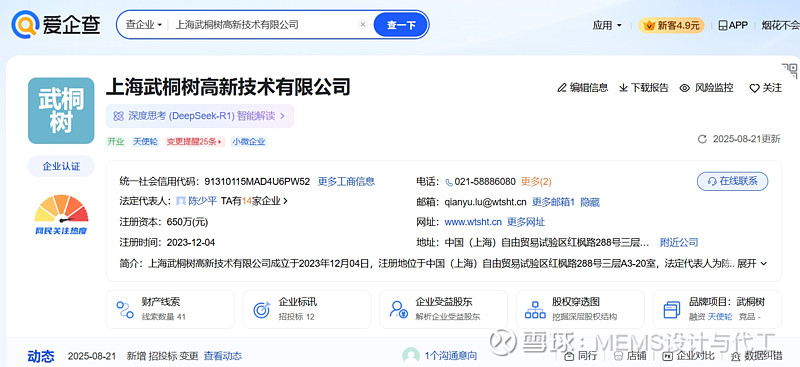Image resolution: width=800 pixels, height=367 pixels.
Task: Expand 变更提醒25条 tag
Action: 195,141
